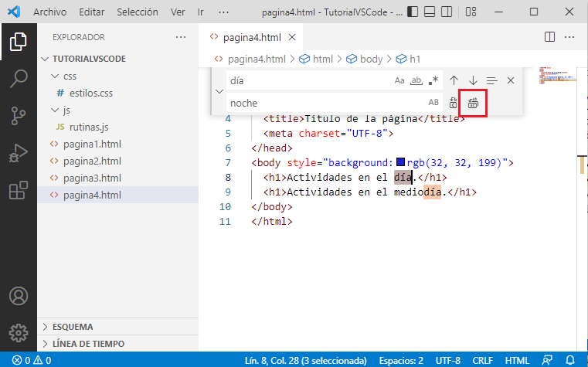Image resolution: width=588 pixels, height=367 pixels.
Task: Split the editor to the right
Action: (549, 37)
